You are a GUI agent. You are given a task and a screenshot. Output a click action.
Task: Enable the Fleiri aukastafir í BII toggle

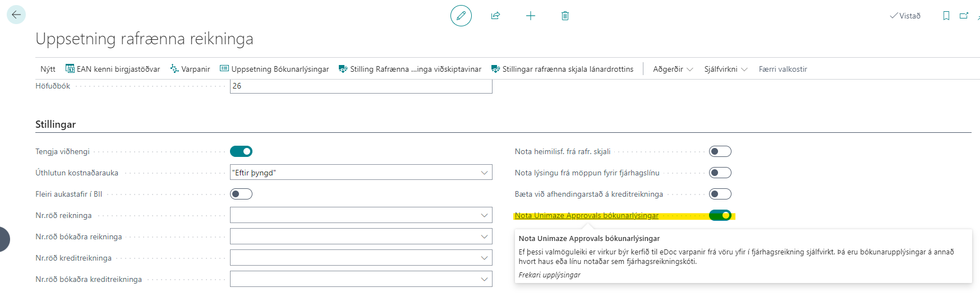(x=241, y=194)
